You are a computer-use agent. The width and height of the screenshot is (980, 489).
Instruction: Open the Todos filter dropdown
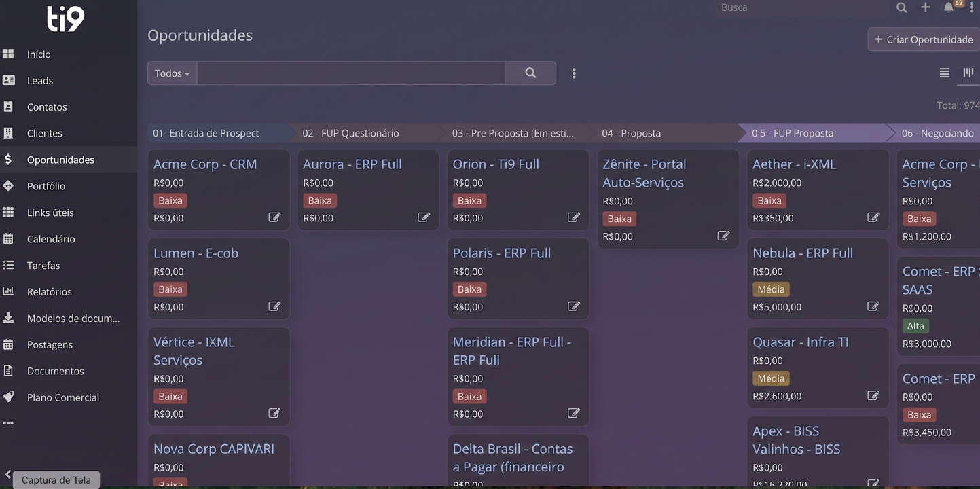[173, 73]
